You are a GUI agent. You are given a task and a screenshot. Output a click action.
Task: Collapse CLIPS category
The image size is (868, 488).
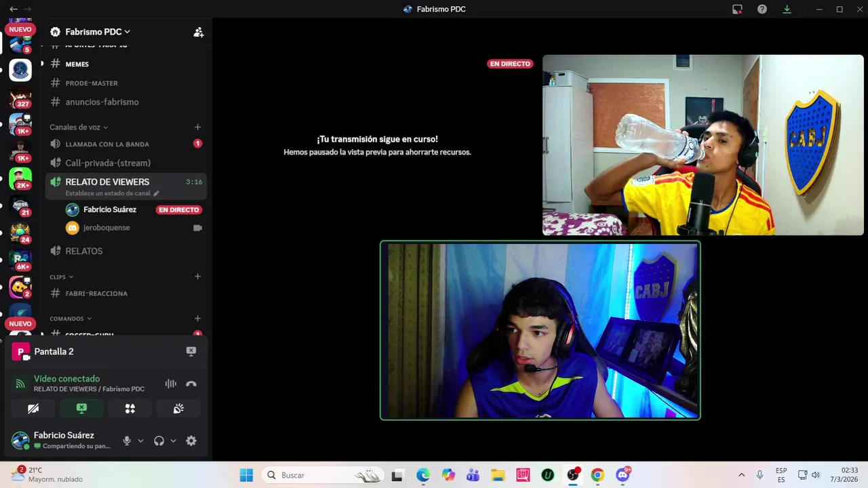click(x=61, y=277)
